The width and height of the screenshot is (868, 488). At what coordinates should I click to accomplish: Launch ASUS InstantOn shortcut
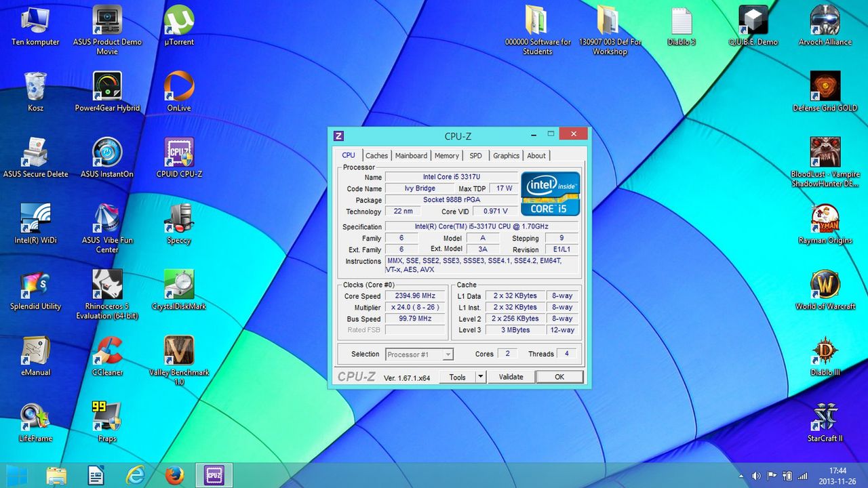click(107, 157)
